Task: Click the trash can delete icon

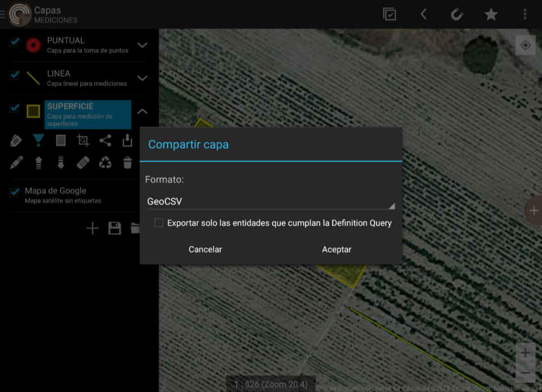Action: [x=127, y=162]
